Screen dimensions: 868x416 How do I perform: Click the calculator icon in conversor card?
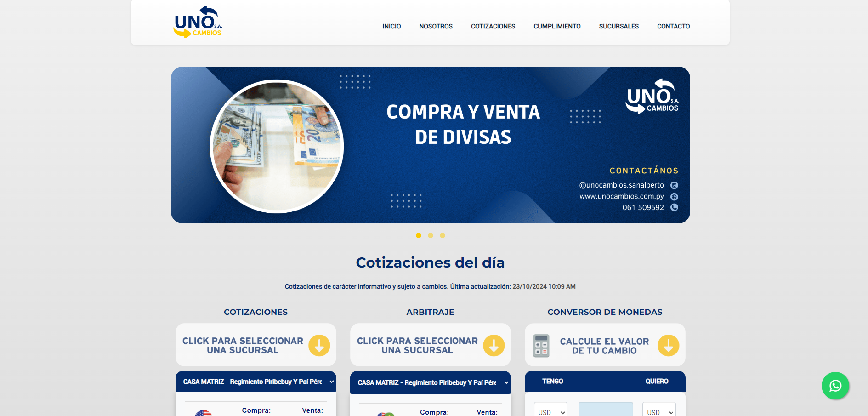coord(541,346)
